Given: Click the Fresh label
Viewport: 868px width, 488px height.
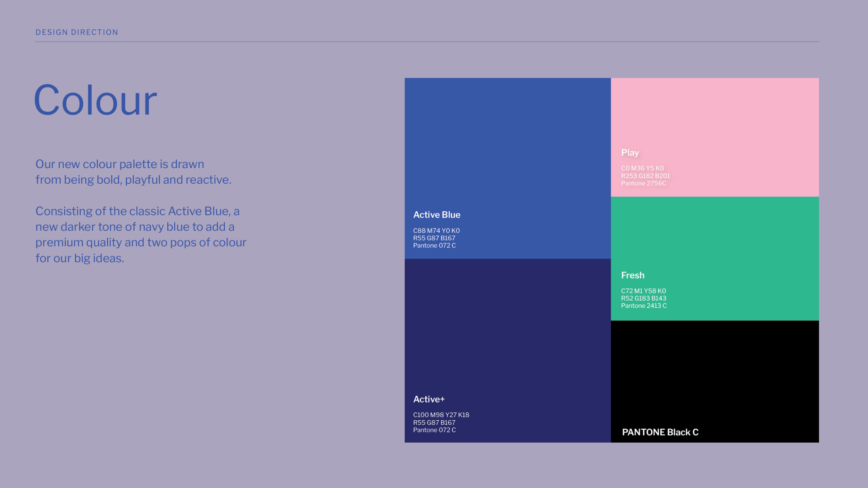Looking at the screenshot, I should [x=633, y=275].
